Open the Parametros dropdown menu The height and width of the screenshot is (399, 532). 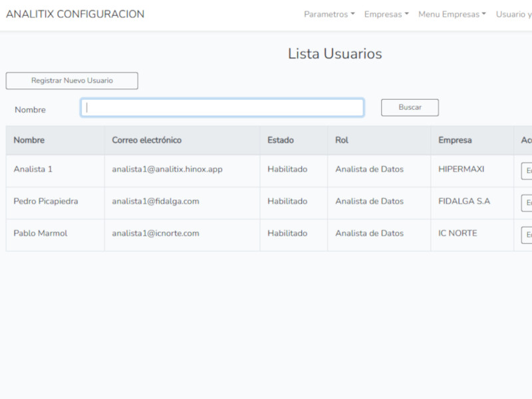(x=329, y=14)
